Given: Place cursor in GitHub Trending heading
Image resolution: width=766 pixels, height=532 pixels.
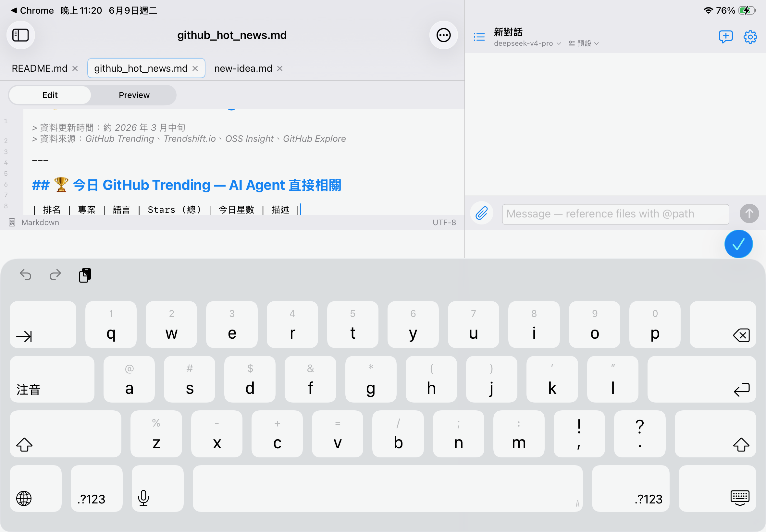Looking at the screenshot, I should point(186,185).
